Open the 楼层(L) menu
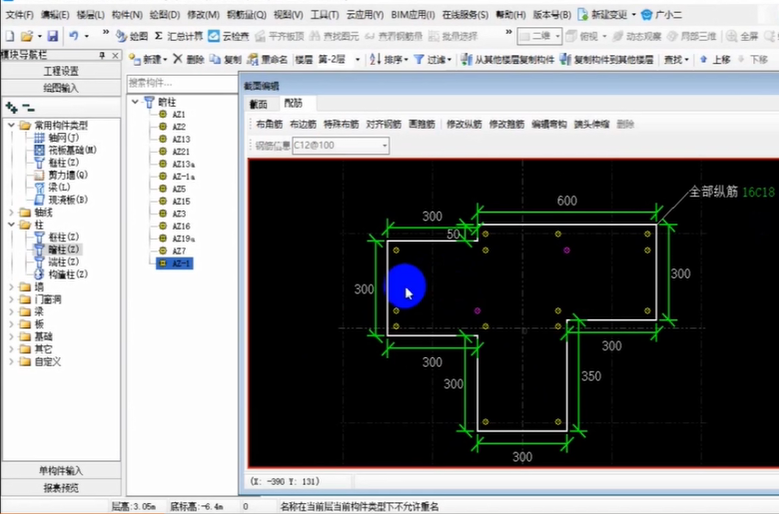The height and width of the screenshot is (514, 779). point(91,15)
